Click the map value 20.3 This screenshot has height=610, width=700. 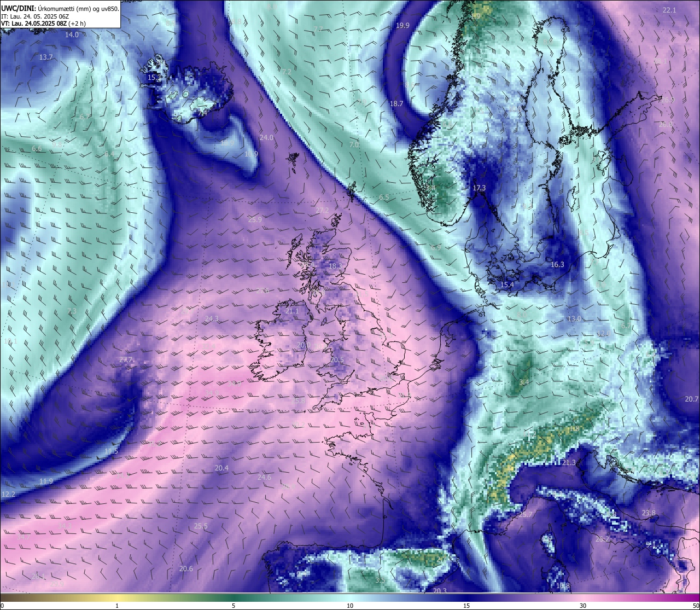coord(440,591)
